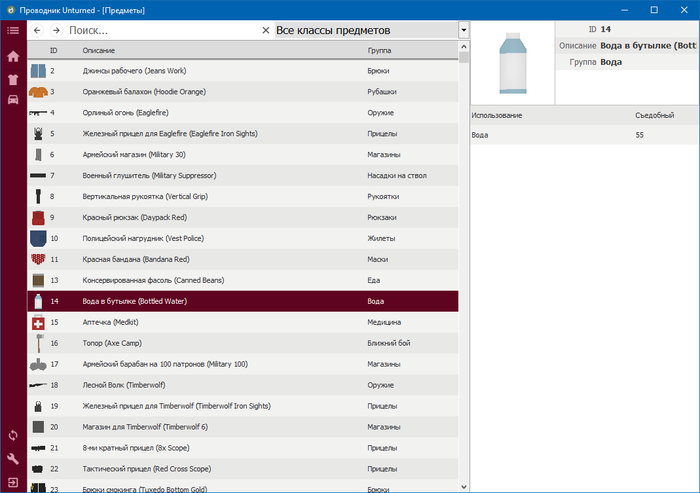
Task: Navigate back with the left arrow
Action: pos(38,31)
